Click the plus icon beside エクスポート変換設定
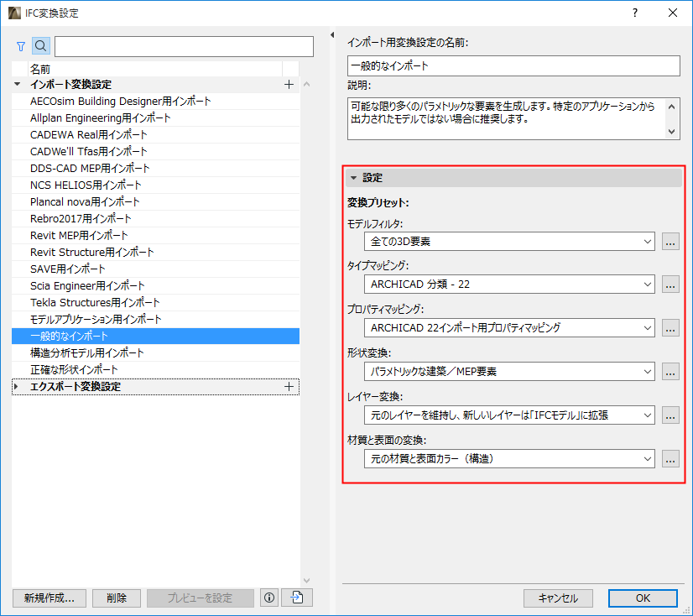This screenshot has height=616, width=693. click(x=289, y=386)
